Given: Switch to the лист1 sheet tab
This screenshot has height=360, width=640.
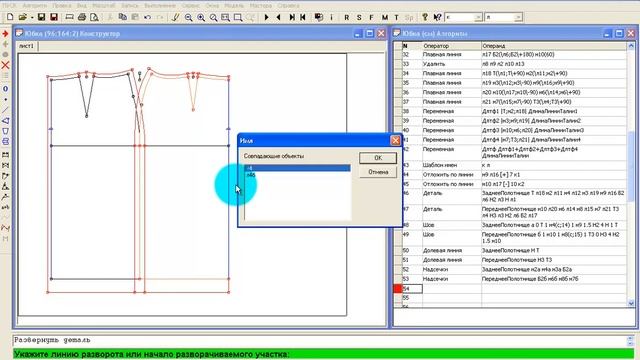Looking at the screenshot, I should click(27, 46).
